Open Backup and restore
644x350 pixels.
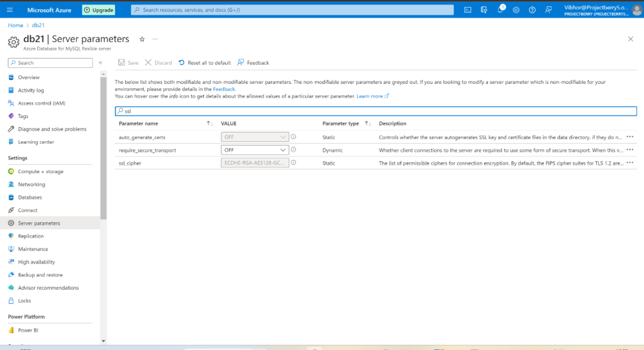pos(40,274)
